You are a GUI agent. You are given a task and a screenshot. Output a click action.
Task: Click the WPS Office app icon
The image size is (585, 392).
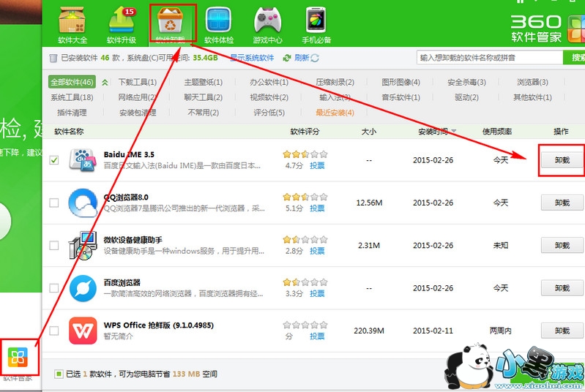coord(83,331)
